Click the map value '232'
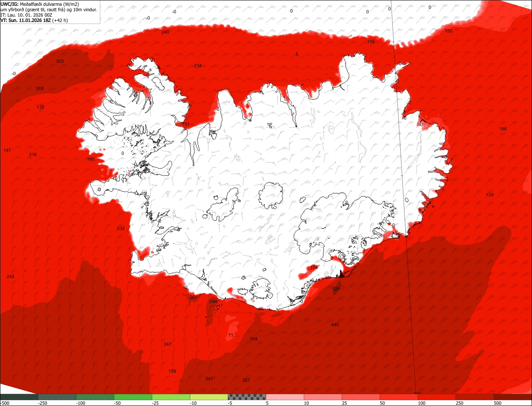The height and width of the screenshot is (406, 532). point(121,228)
